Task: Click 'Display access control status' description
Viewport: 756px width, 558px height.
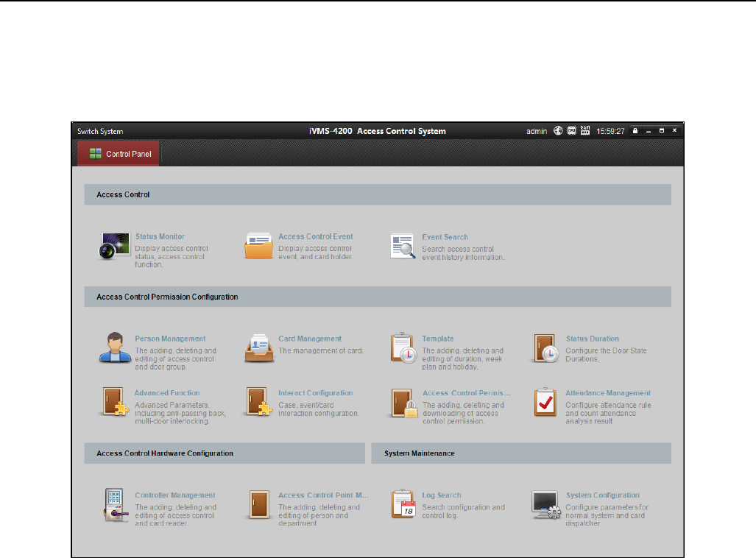Action: [x=172, y=256]
